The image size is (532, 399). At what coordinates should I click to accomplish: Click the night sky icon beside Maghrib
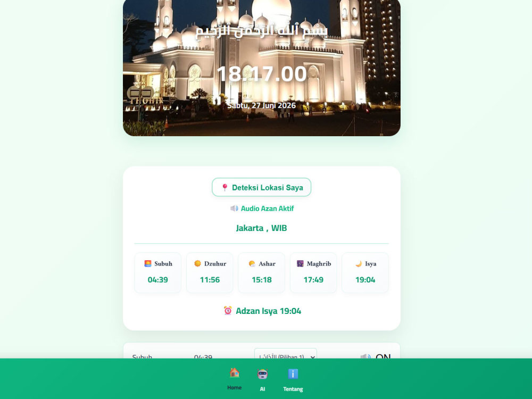click(300, 264)
